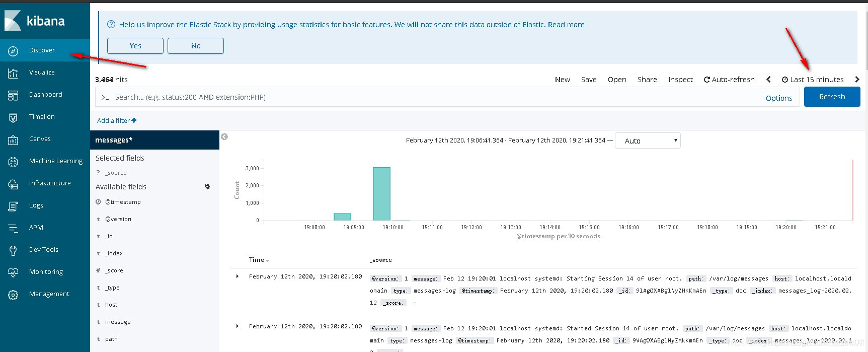Click the Add a filter link

tap(117, 120)
